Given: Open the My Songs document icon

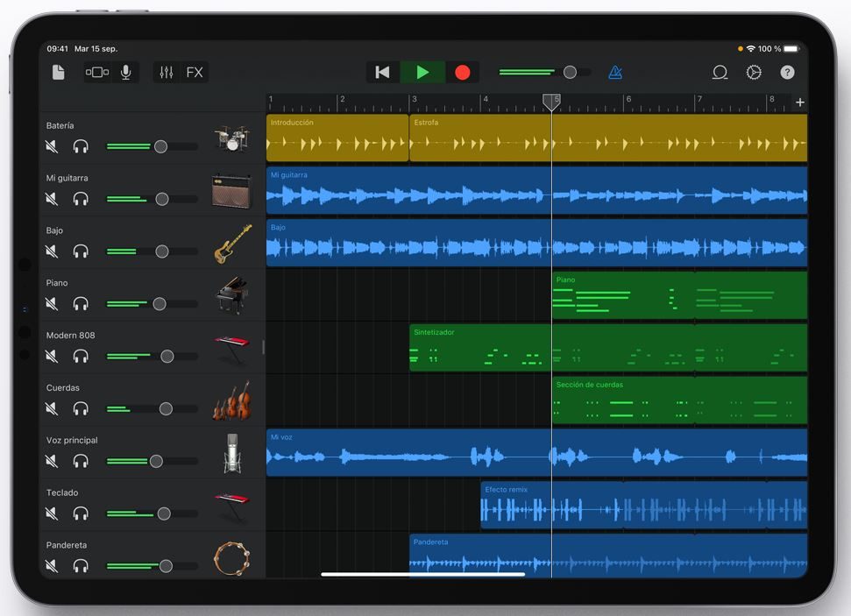Looking at the screenshot, I should [59, 73].
